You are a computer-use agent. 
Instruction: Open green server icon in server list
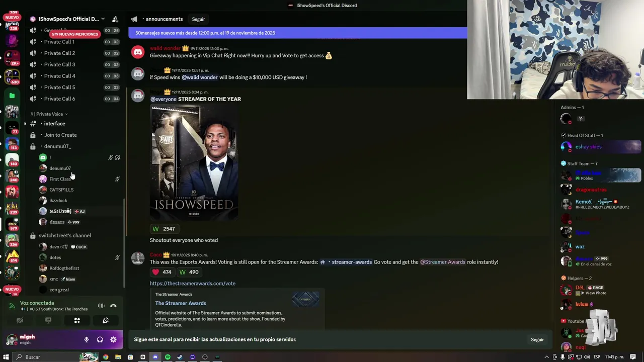pos(12,96)
